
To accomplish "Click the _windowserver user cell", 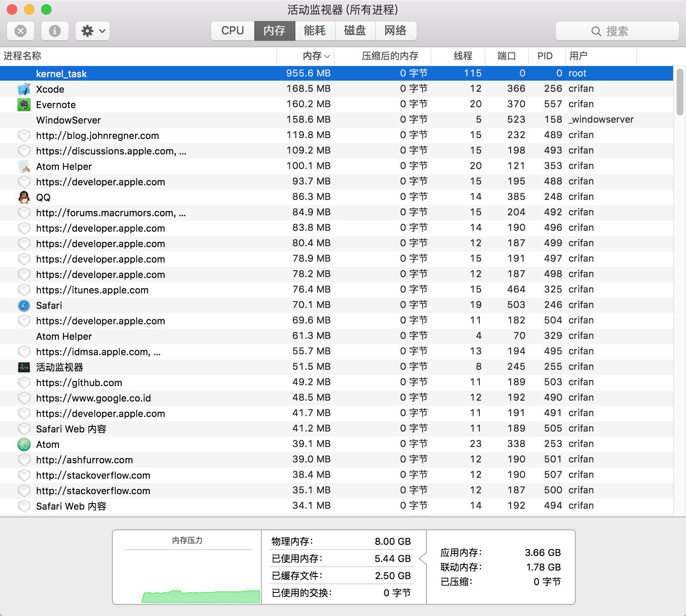I will (601, 120).
